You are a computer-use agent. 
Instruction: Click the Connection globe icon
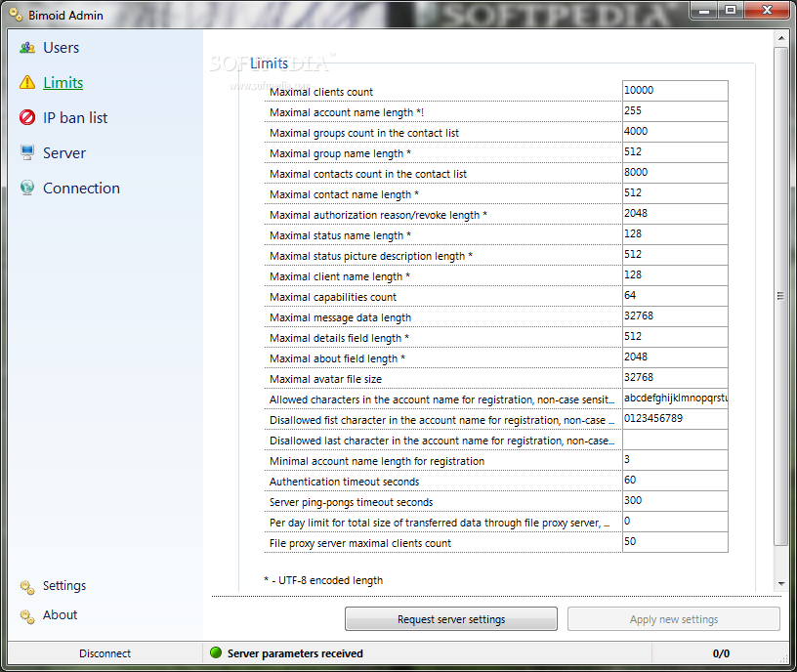tap(27, 188)
